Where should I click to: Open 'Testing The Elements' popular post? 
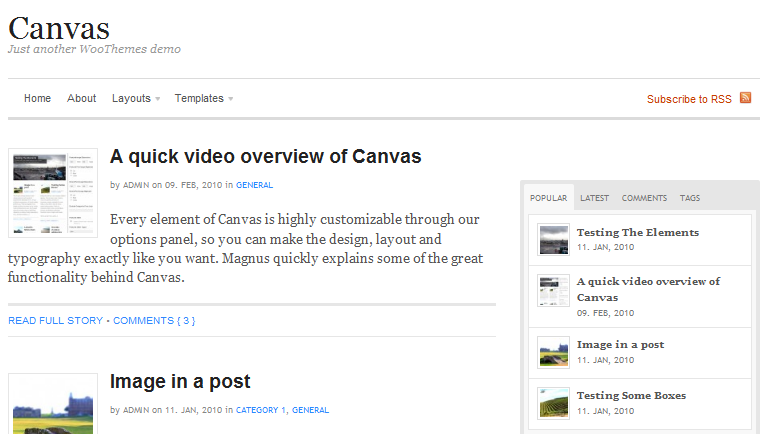638,232
